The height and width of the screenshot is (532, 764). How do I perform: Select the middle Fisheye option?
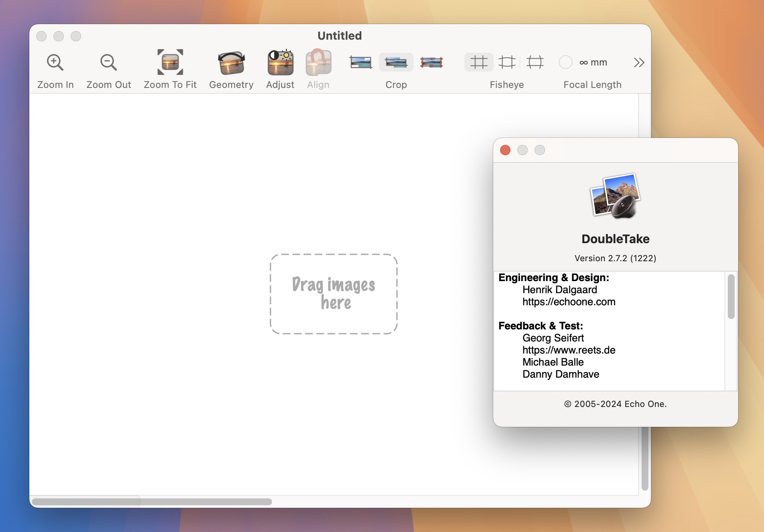click(x=507, y=63)
